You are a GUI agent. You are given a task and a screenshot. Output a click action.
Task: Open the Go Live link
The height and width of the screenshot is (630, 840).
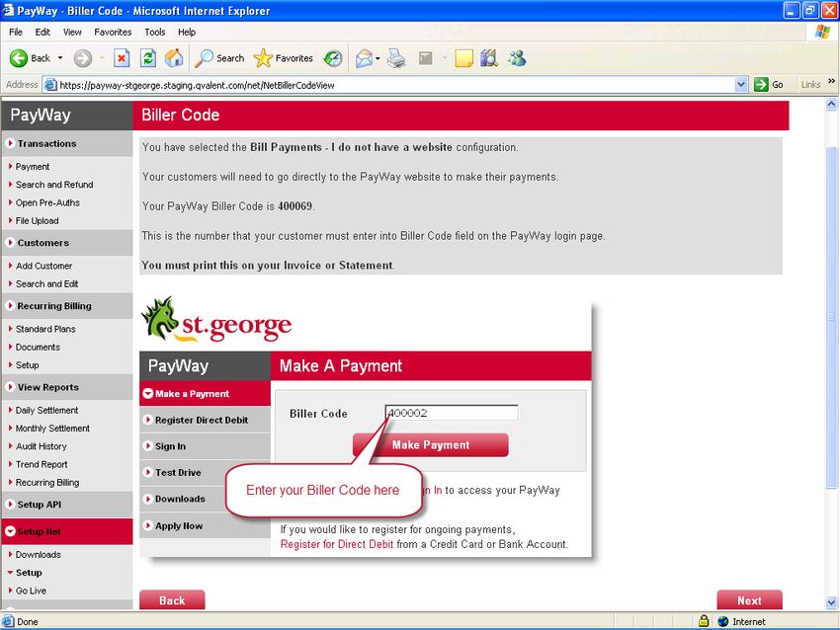click(31, 591)
